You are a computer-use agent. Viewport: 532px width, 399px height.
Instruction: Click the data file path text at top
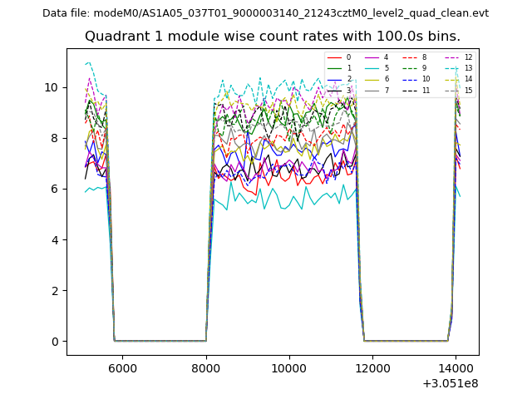point(266,13)
